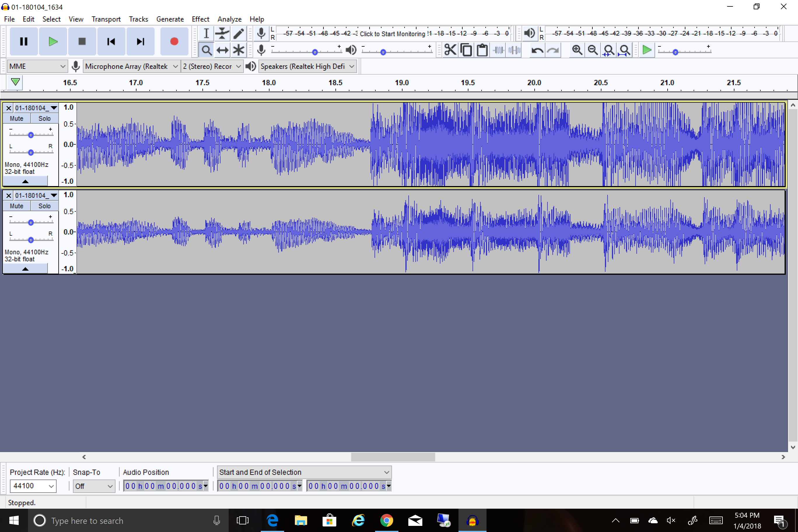Select the Multi-Tool asterisk icon
798x532 pixels.
point(239,50)
